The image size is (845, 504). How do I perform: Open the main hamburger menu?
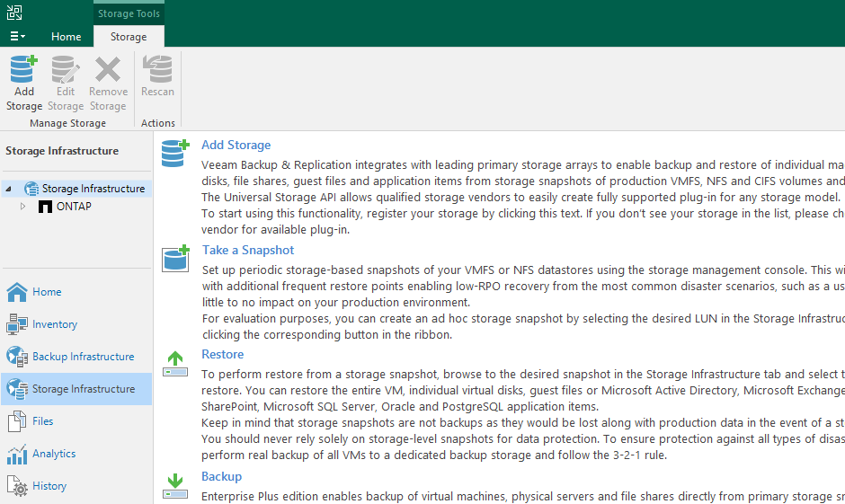(x=17, y=36)
